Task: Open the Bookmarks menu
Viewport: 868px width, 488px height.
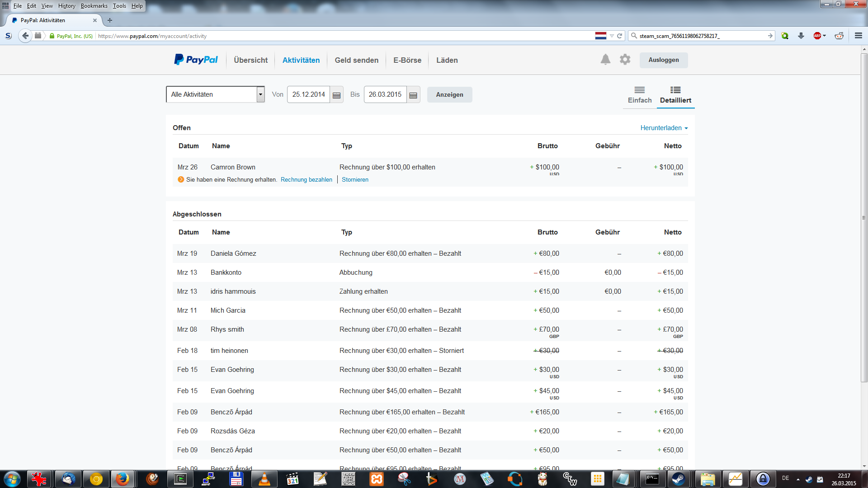Action: point(94,6)
